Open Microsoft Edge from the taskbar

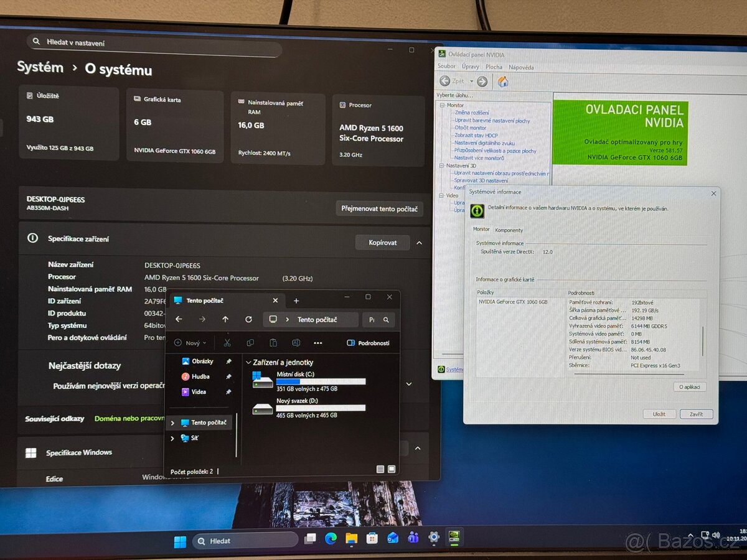(x=331, y=538)
